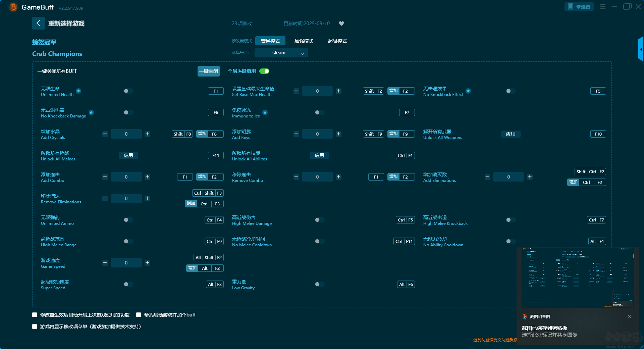Check launch game and add buff checkbox
The height and width of the screenshot is (349, 644).
(139, 315)
